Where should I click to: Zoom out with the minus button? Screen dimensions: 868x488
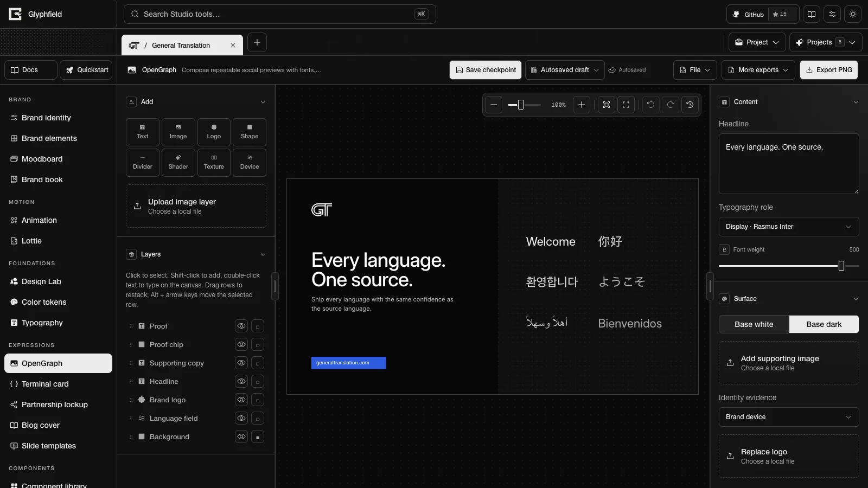pos(494,105)
